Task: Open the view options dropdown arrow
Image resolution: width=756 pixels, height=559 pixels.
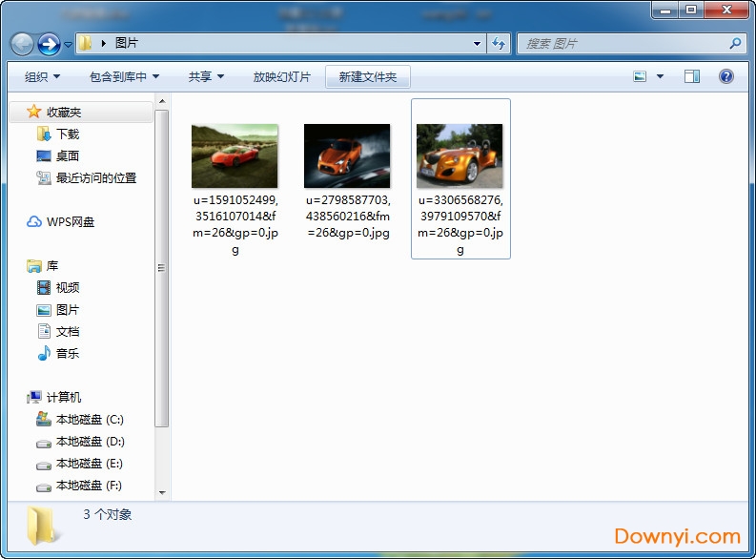Action: [660, 76]
